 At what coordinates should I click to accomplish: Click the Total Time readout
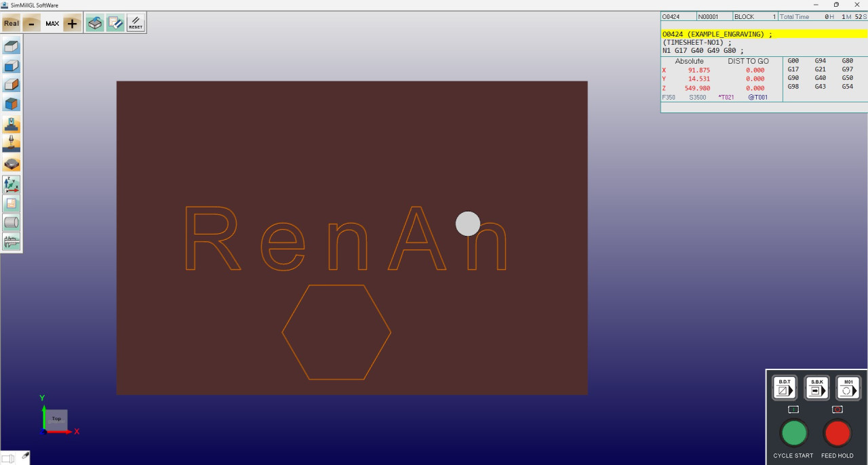(823, 16)
